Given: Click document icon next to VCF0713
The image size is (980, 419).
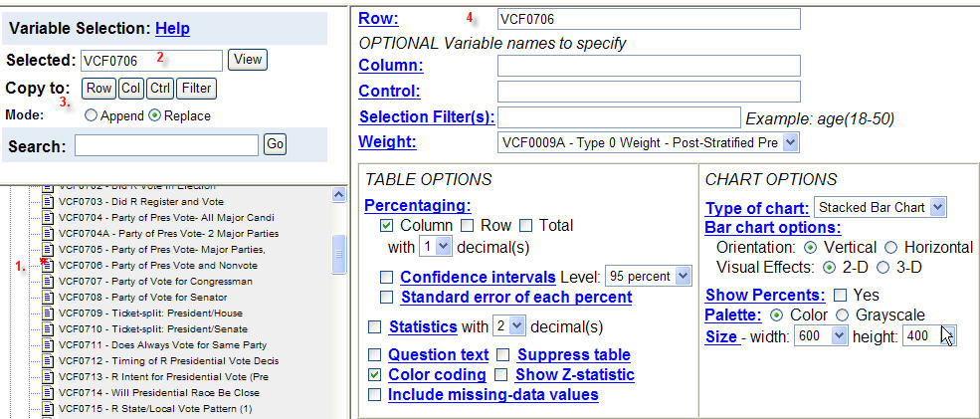Looking at the screenshot, I should pos(48,376).
